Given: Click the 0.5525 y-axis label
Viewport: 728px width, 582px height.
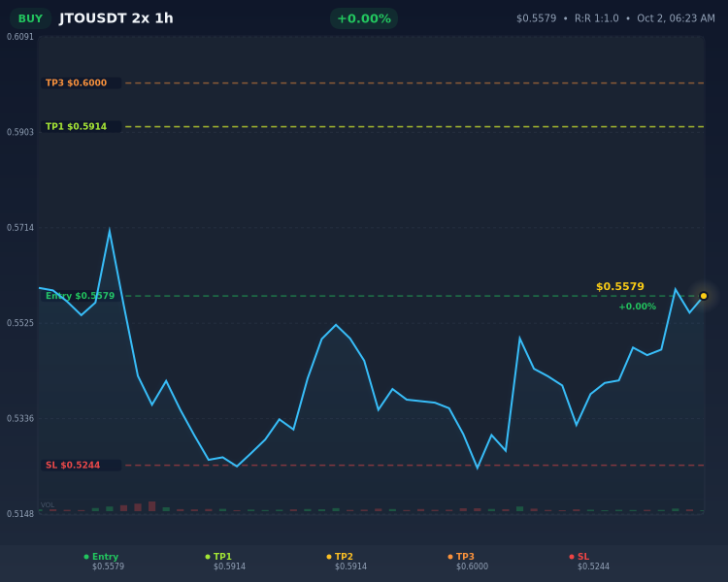Looking at the screenshot, I should tap(20, 323).
